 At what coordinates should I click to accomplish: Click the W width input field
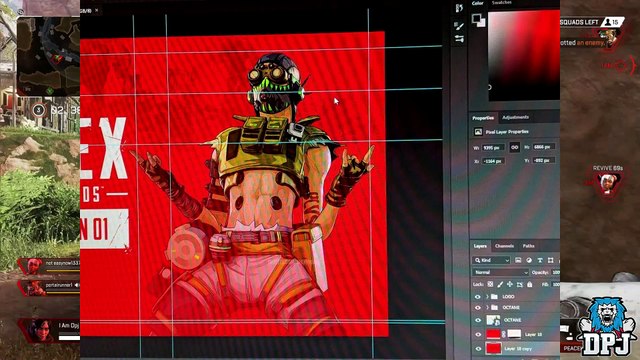tap(493, 147)
